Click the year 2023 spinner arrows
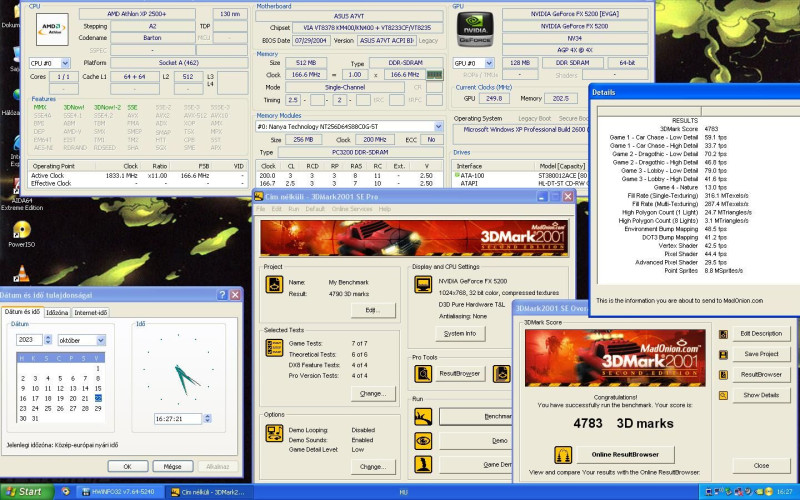This screenshot has height=500, width=800. pyautogui.click(x=48, y=340)
